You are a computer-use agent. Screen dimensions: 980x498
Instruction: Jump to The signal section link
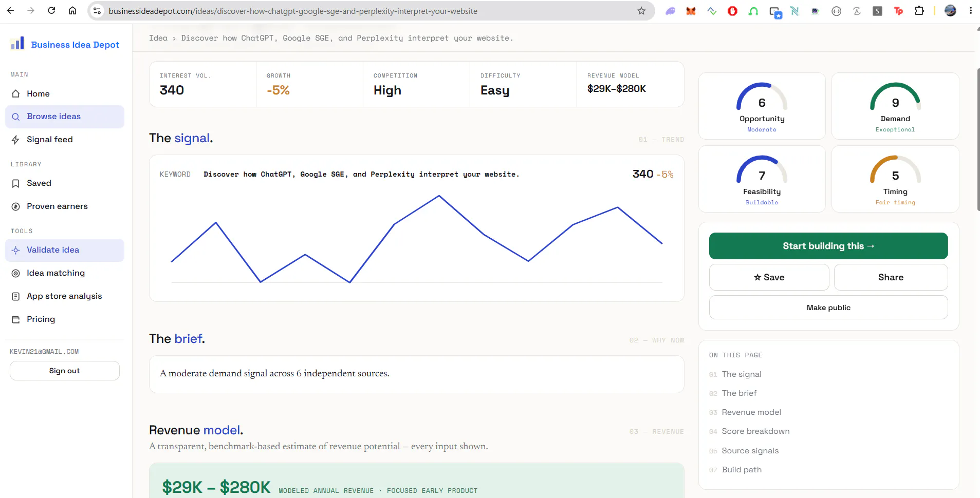click(742, 374)
